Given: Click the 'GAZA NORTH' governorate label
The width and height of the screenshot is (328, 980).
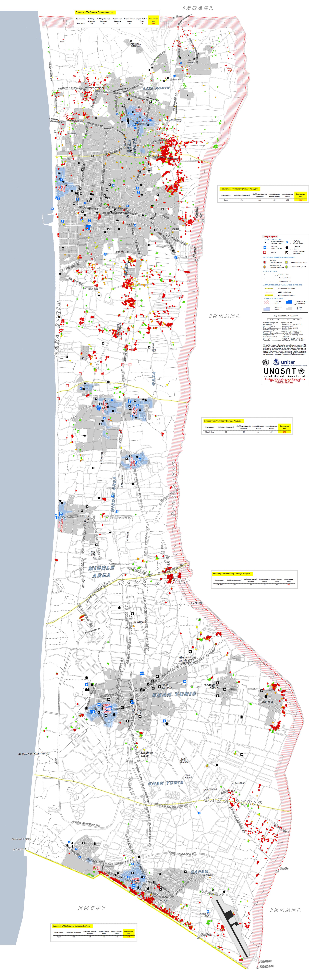Looking at the screenshot, I should (156, 88).
